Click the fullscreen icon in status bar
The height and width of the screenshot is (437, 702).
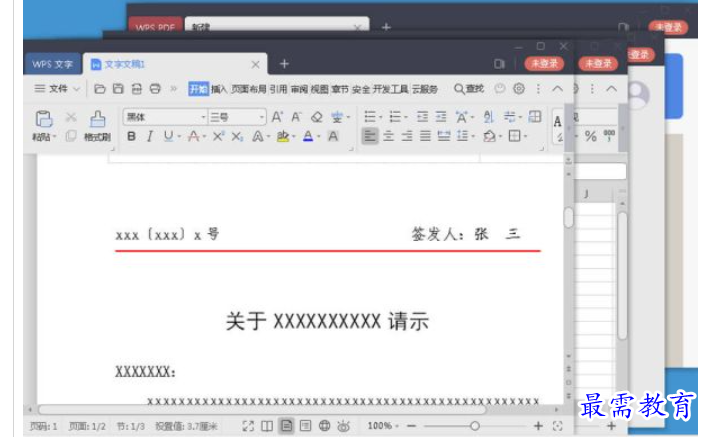pyautogui.click(x=248, y=426)
